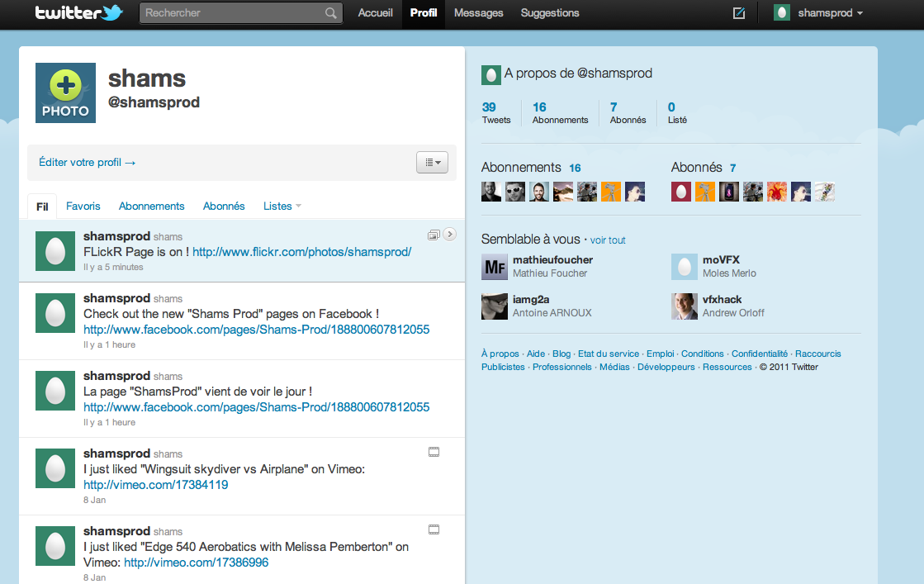This screenshot has height=584, width=924.
Task: Open the compose new tweet icon
Action: 738,13
